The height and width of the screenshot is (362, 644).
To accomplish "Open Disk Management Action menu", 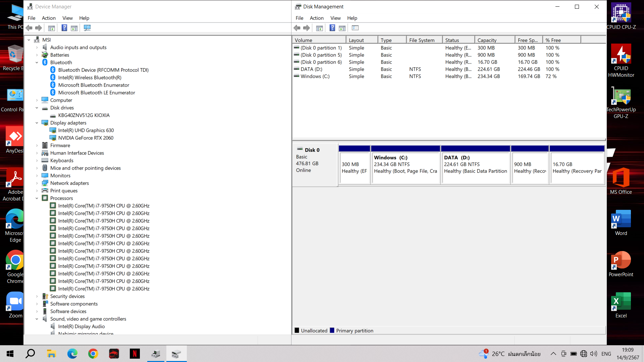I will coord(317,18).
